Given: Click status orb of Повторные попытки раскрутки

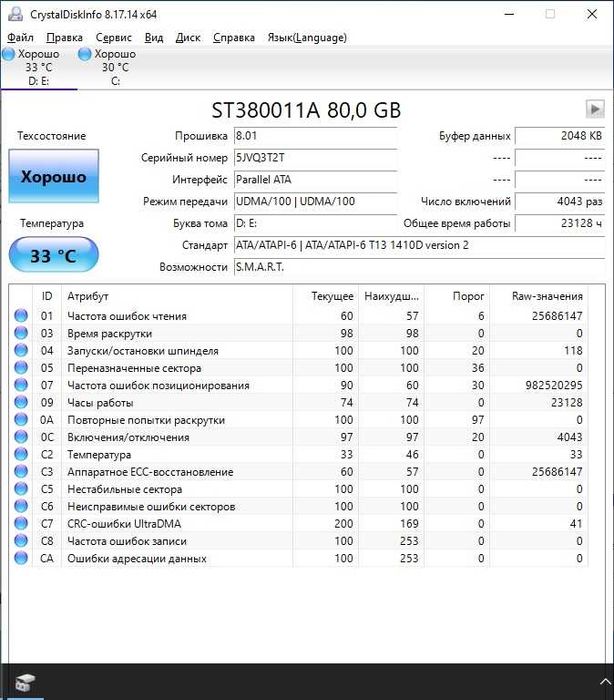Looking at the screenshot, I should tap(21, 420).
